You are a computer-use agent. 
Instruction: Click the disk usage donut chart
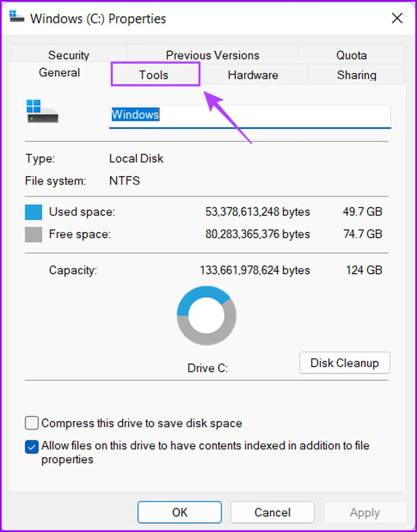pos(206,316)
